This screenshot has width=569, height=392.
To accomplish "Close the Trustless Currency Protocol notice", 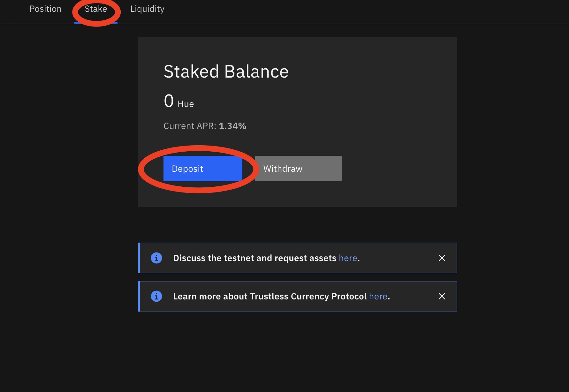I will [x=442, y=296].
